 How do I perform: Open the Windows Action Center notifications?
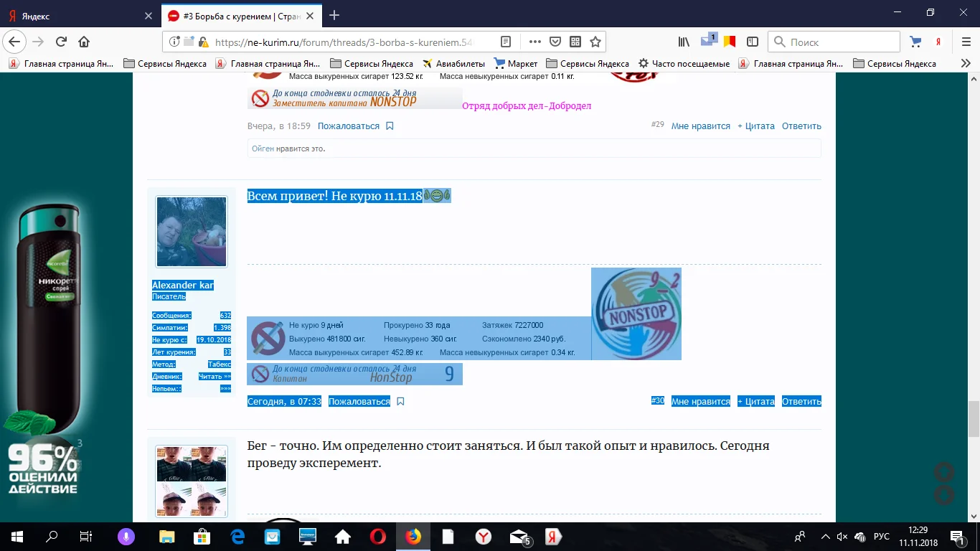[958, 537]
